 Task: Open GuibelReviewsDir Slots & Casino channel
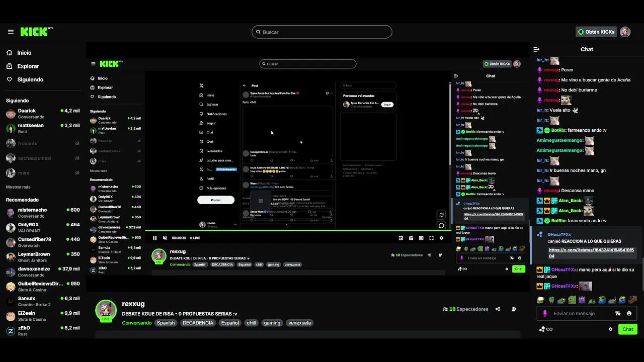[43, 287]
